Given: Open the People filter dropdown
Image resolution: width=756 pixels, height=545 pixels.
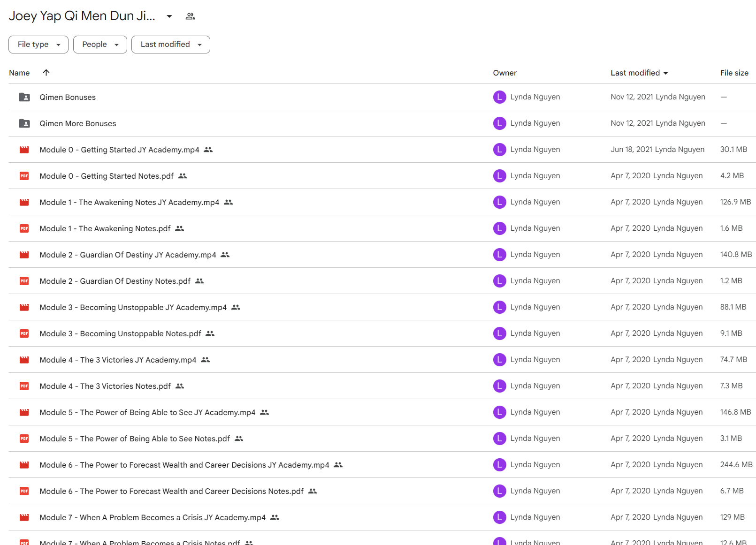Looking at the screenshot, I should [100, 45].
